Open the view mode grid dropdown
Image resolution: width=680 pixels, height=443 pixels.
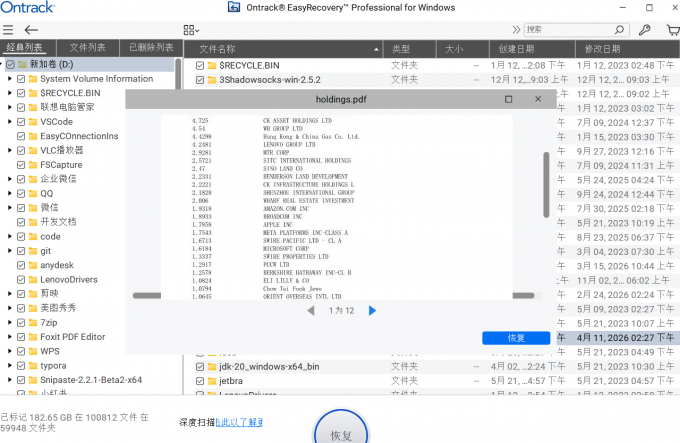(191, 30)
